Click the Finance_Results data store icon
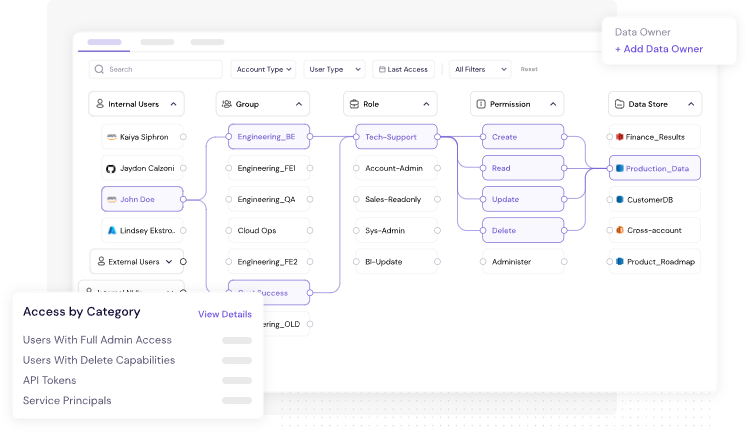The width and height of the screenshot is (748, 432). (620, 137)
